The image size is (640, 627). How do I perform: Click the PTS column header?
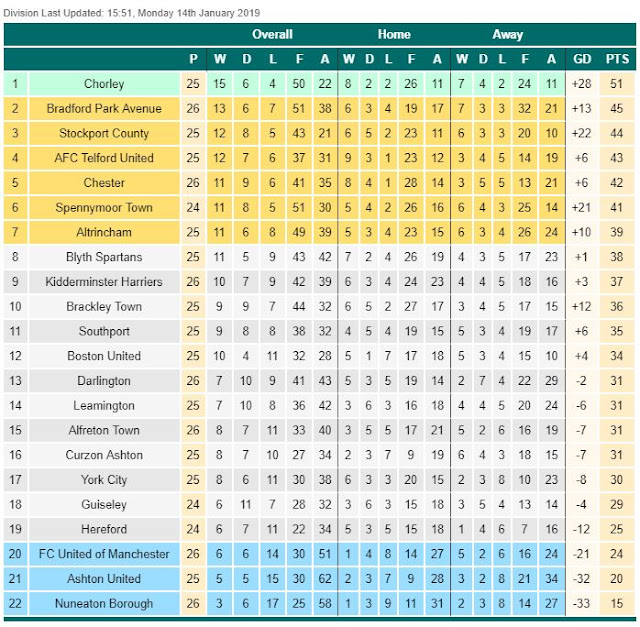click(x=617, y=59)
